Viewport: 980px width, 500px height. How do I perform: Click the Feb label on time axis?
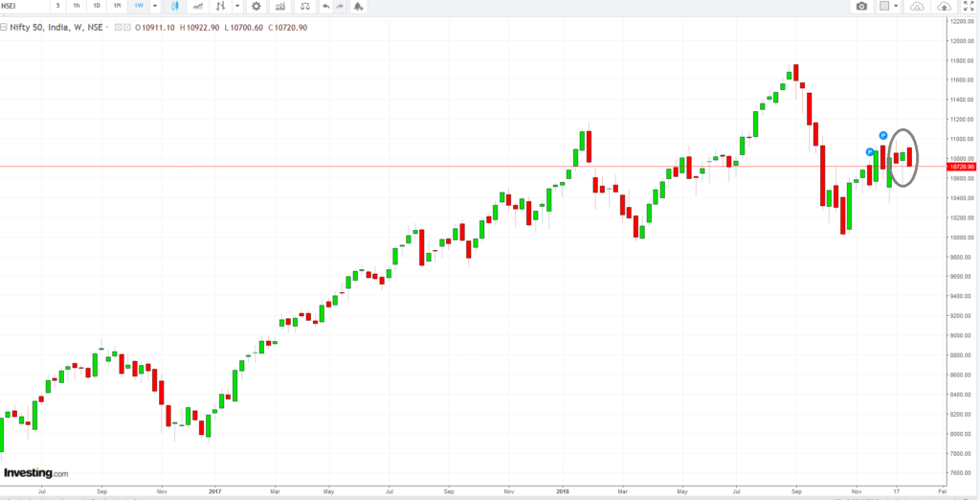[942, 491]
